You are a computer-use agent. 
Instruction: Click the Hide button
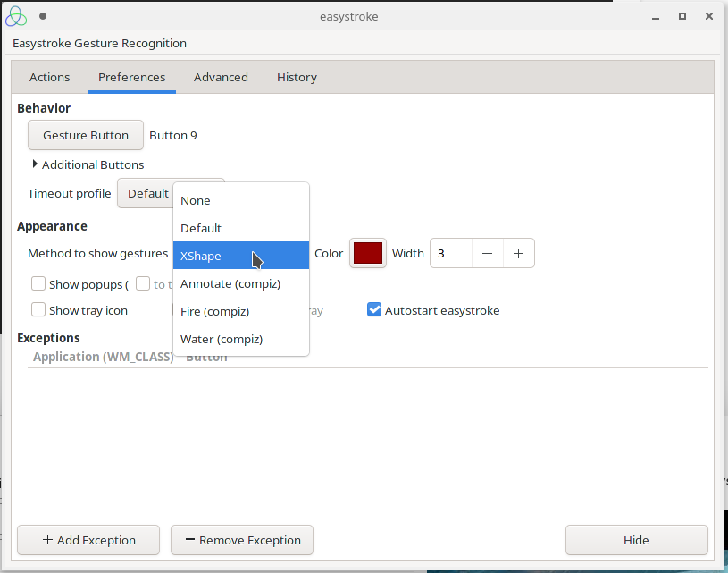(637, 540)
